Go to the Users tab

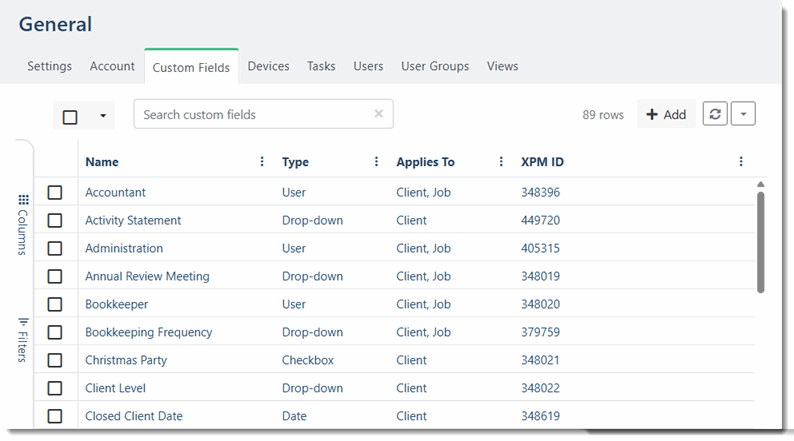click(368, 66)
